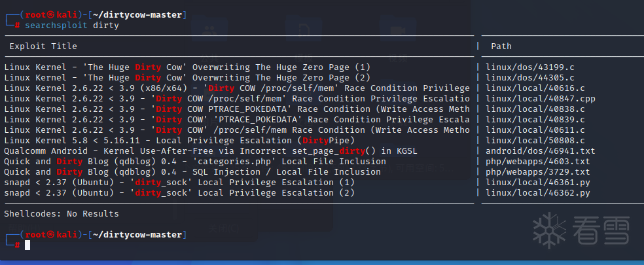Click path linux/dos/44305.c
Image resolution: width=644 pixels, height=265 pixels.
point(530,78)
